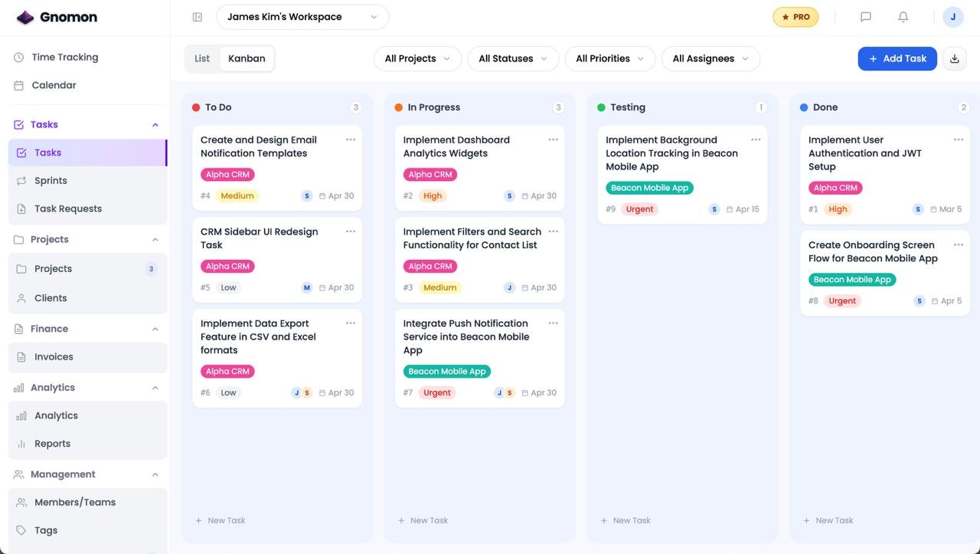Screen dimensions: 980x554
Task: Click the sidebar collapse icon
Action: point(198,17)
